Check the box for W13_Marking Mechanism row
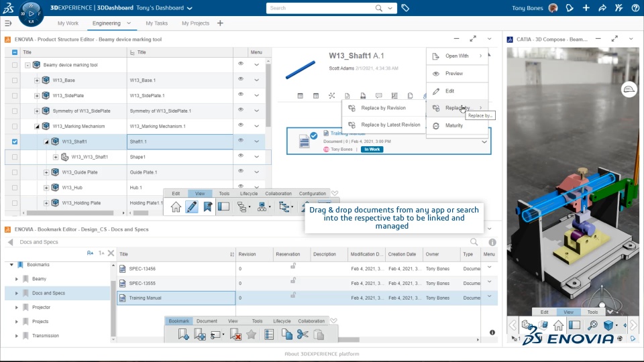This screenshot has height=362, width=644. click(15, 127)
